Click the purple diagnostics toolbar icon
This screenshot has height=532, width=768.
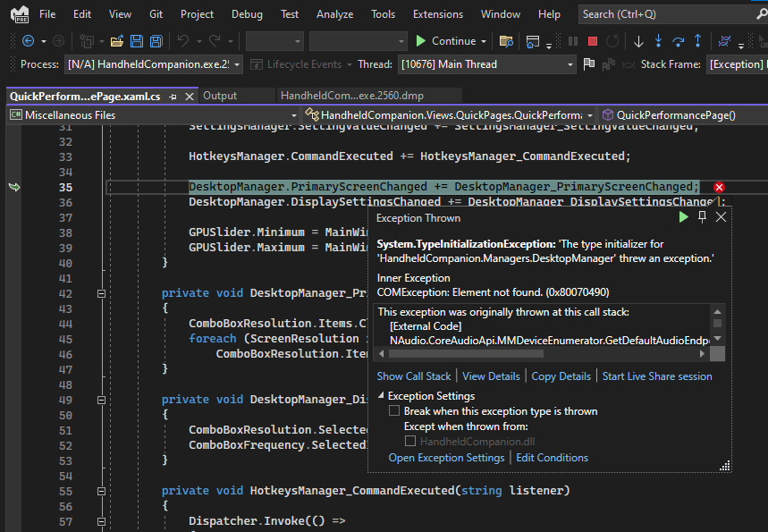pyautogui.click(x=724, y=41)
